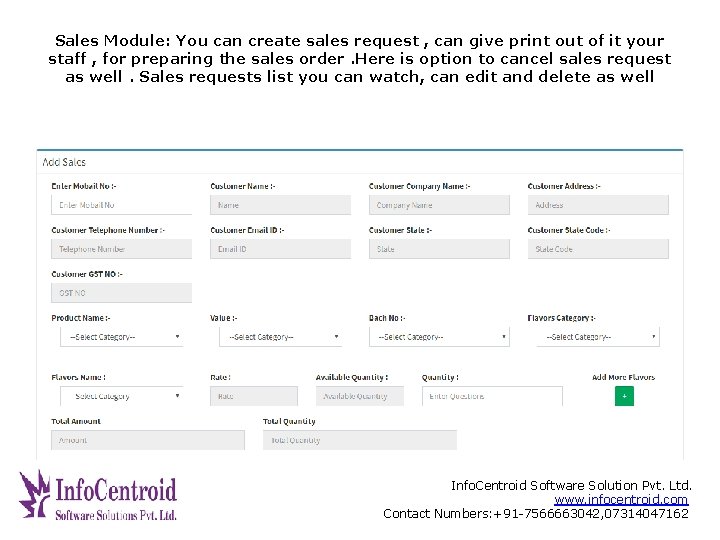Click the green Add More Flavors plus button
The height and width of the screenshot is (540, 720).
coord(624,396)
